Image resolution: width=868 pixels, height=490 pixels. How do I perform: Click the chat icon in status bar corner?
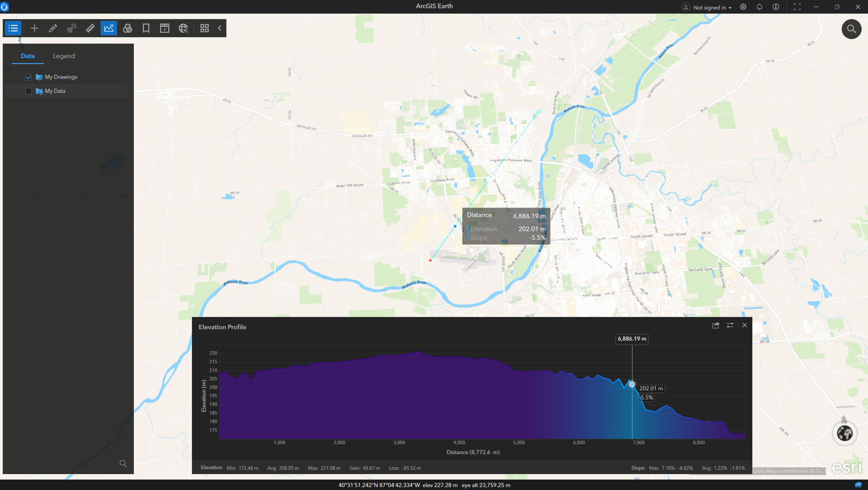(x=858, y=485)
